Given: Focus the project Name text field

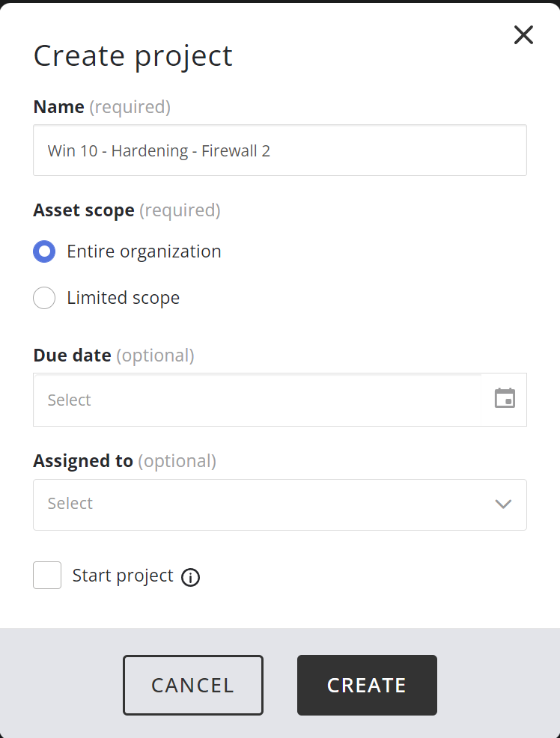Looking at the screenshot, I should [x=279, y=150].
